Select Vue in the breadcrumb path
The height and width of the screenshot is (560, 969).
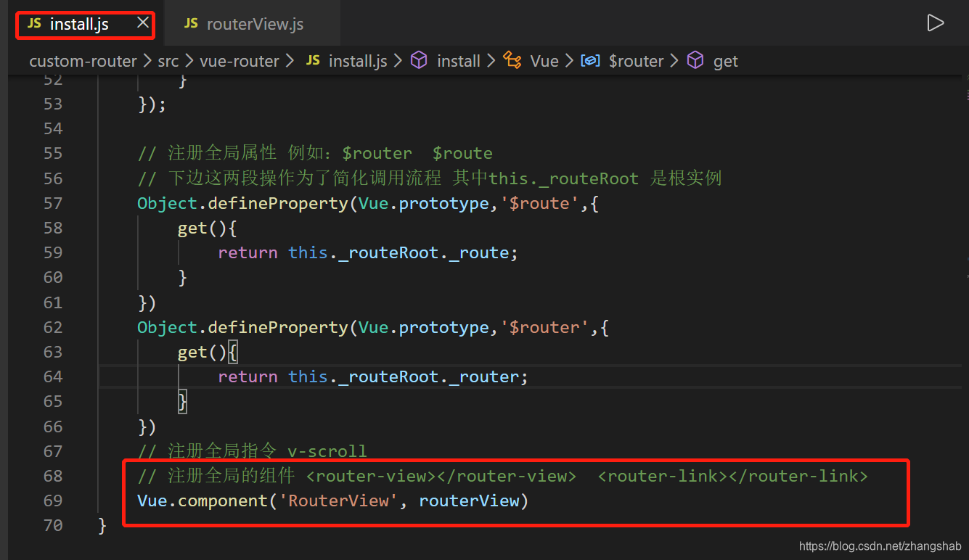[544, 62]
